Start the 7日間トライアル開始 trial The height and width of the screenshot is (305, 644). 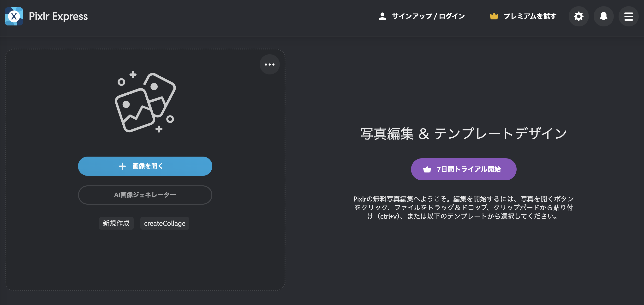tap(469, 169)
